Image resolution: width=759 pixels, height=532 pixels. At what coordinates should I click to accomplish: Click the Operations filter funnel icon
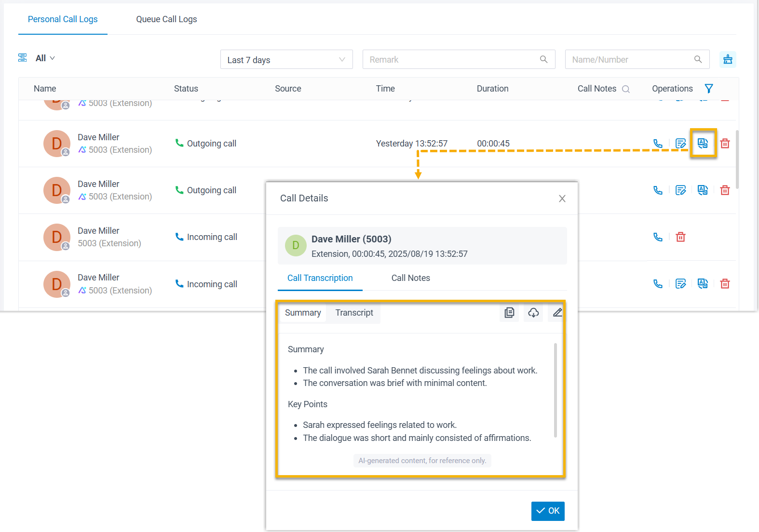(x=708, y=89)
